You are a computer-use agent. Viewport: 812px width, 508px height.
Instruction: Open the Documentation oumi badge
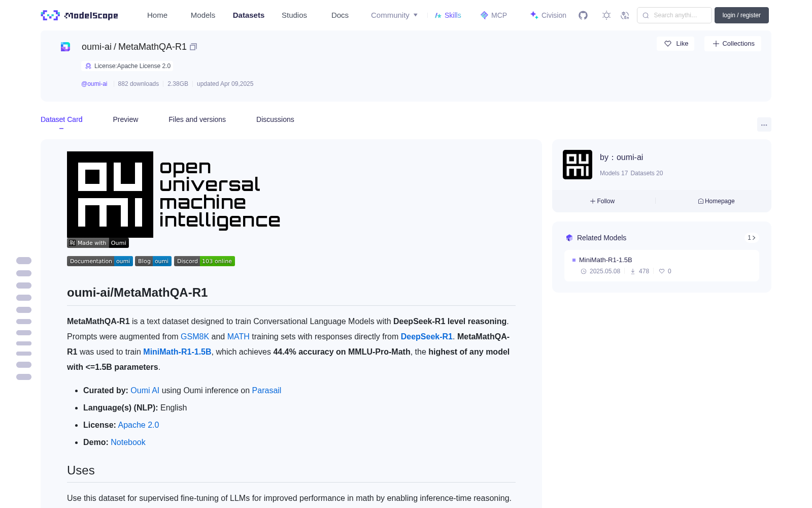click(100, 261)
